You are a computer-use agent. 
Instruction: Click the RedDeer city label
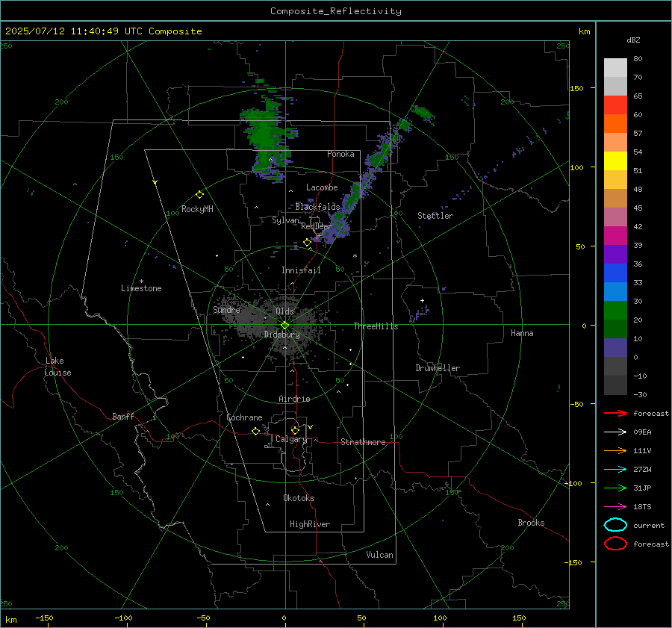pos(317,226)
